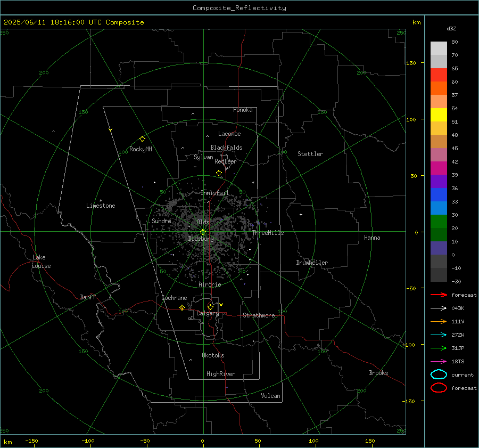Select the indigo 0–10 dBZ swatch
Image resolution: width=479 pixels, height=448 pixels.
tap(439, 248)
